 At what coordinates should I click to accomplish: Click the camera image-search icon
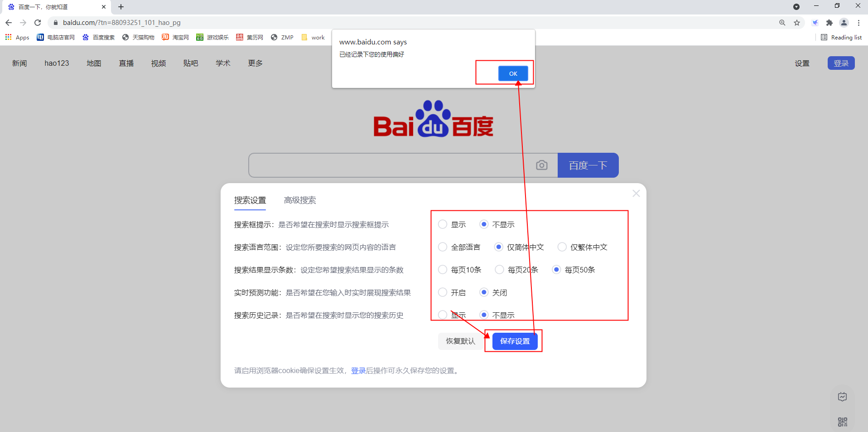(541, 165)
